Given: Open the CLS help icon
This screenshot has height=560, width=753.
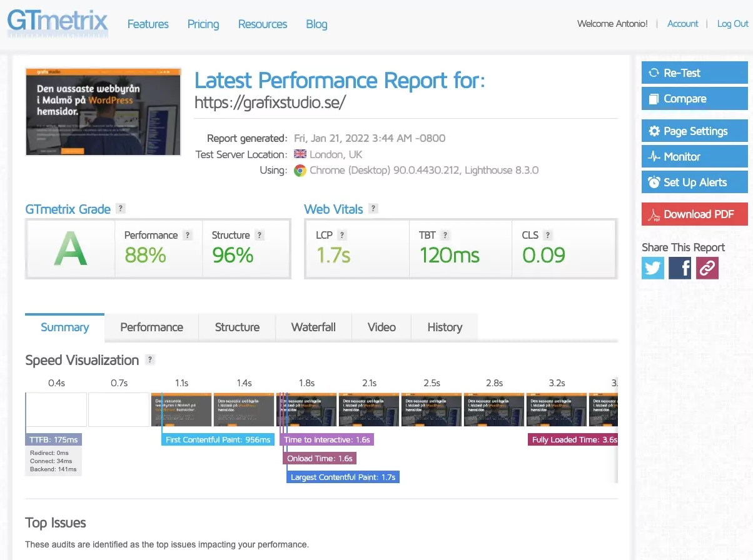Looking at the screenshot, I should (548, 235).
